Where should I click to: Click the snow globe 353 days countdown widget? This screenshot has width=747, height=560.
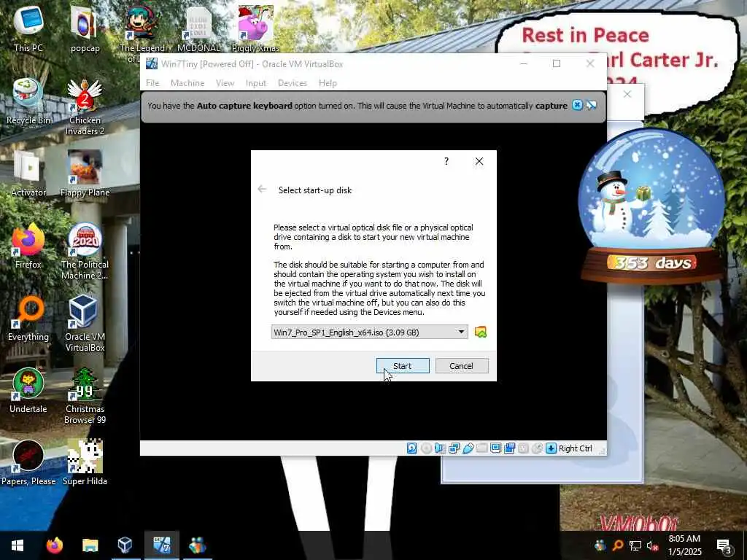click(x=651, y=207)
